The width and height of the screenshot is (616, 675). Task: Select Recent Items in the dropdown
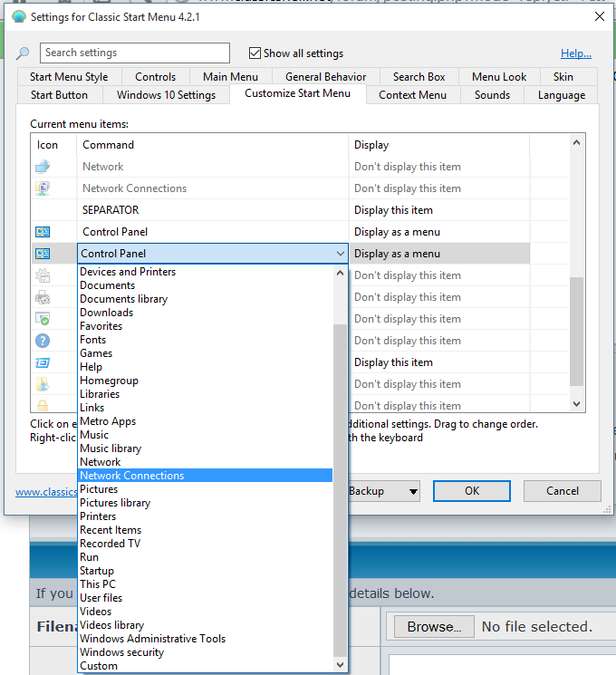(111, 530)
